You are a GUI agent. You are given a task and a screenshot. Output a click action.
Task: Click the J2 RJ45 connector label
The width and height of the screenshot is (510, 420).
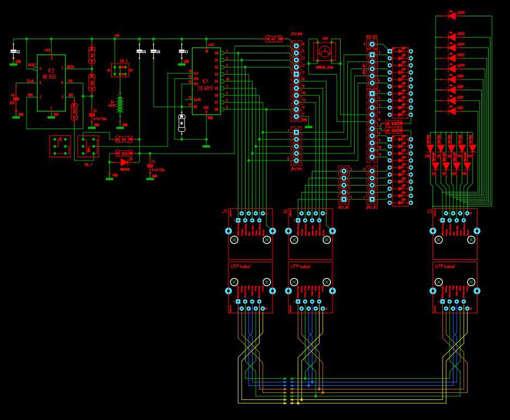click(x=285, y=211)
